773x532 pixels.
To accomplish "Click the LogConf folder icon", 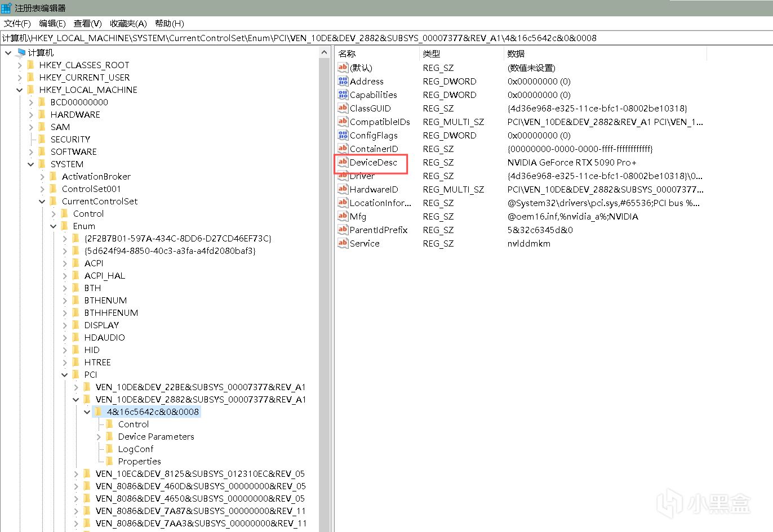I will click(x=110, y=449).
